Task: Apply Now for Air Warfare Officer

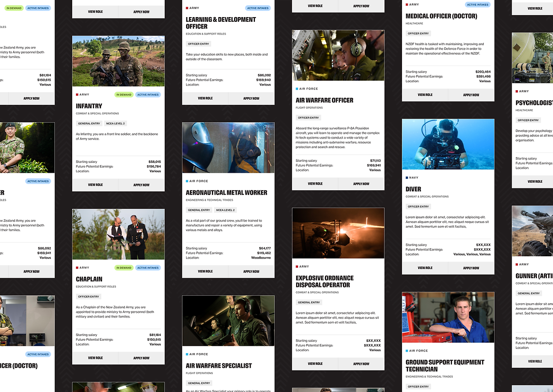Action: [x=361, y=184]
